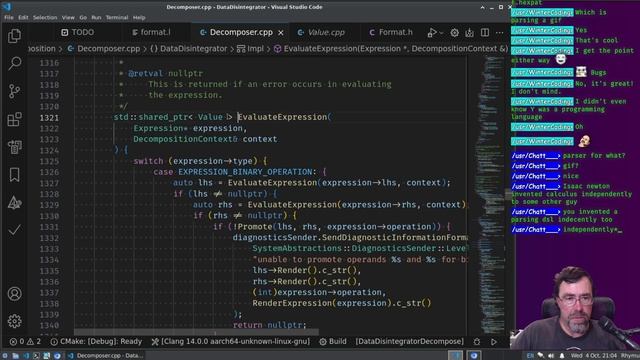Open the editor More Actions ellipsis
Viewport: 640px width, 360px height.
click(x=500, y=33)
